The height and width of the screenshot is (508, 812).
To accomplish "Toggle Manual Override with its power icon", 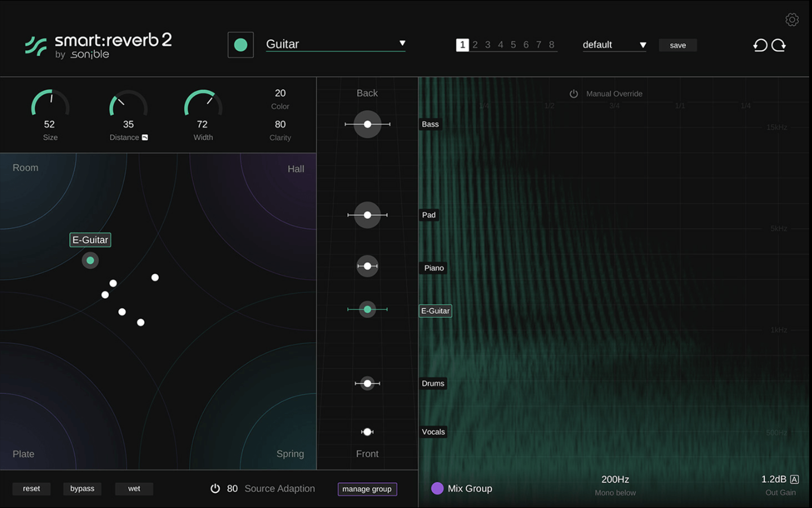I will [x=574, y=93].
